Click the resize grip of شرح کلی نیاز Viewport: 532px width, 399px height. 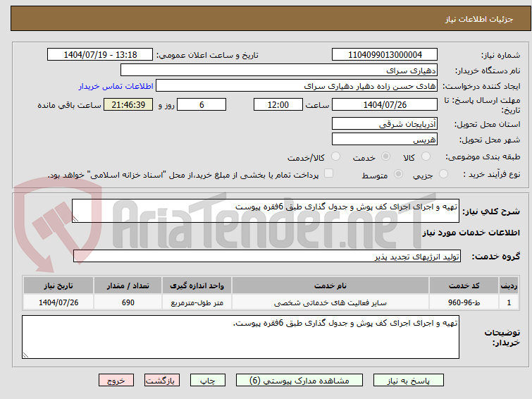tap(75, 219)
